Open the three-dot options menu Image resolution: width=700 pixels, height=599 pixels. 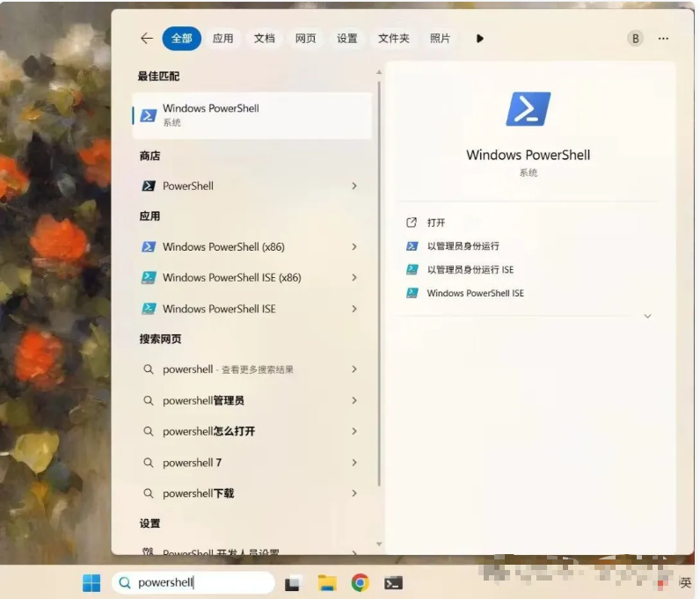point(663,39)
